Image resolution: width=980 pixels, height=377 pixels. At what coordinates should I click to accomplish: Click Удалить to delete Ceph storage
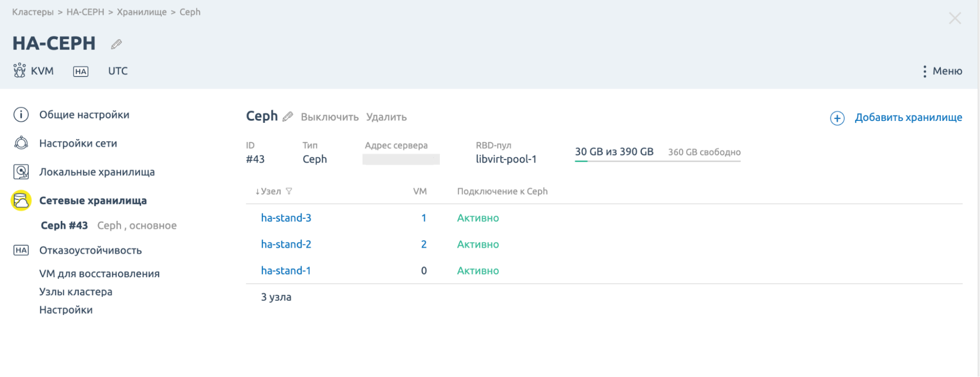tap(386, 117)
